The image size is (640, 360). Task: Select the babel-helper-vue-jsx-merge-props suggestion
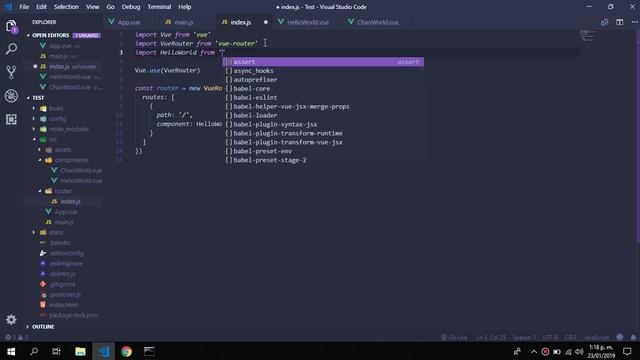click(323, 107)
